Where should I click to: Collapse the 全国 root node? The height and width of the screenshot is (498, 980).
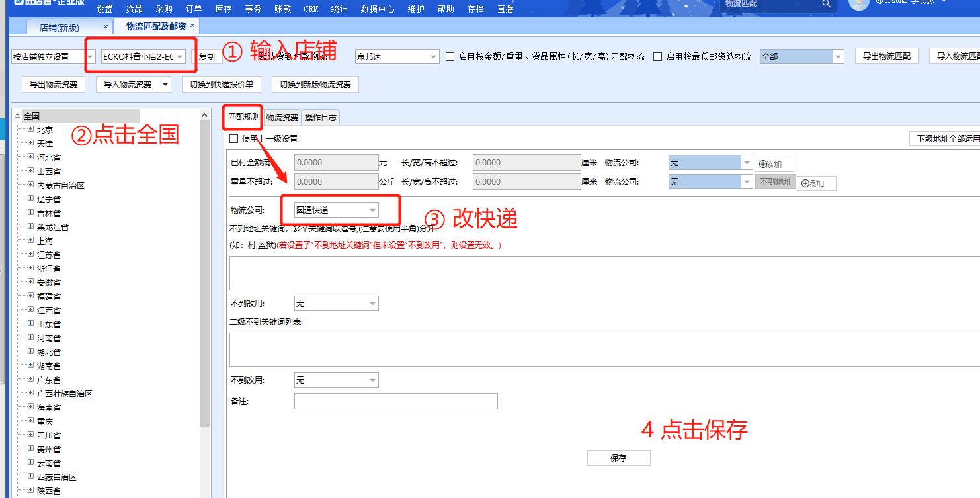[17, 116]
